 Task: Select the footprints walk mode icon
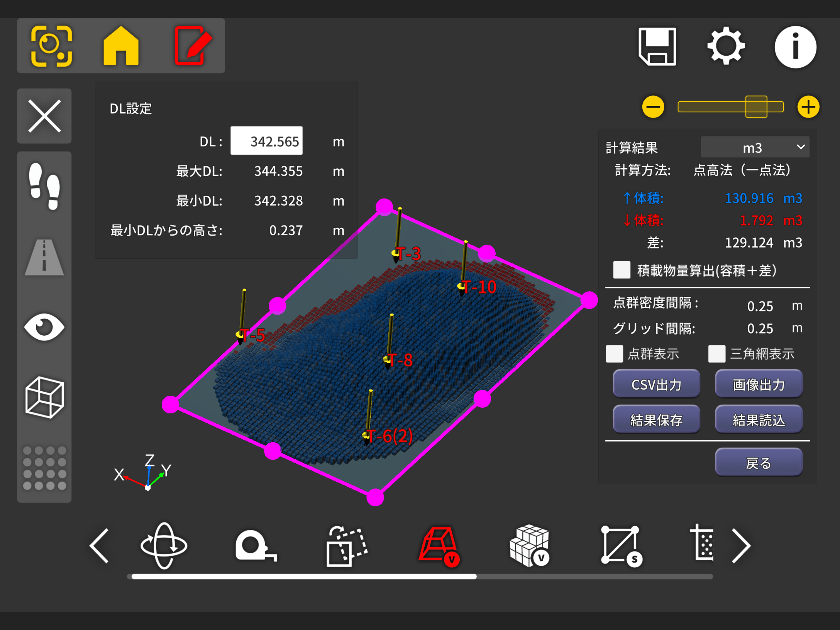[x=45, y=186]
